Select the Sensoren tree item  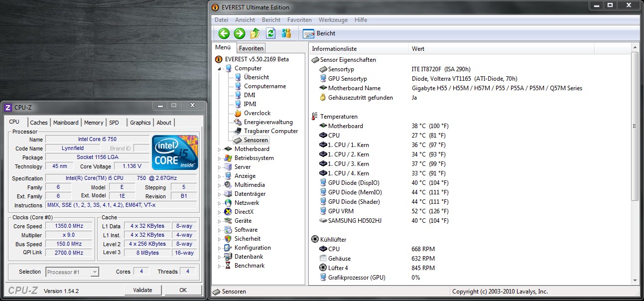[256, 140]
